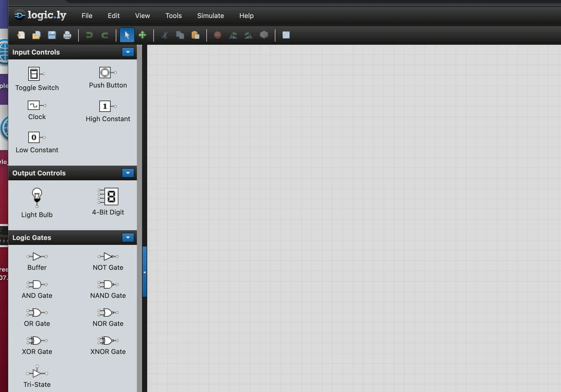Click the Logic Gates panel header text

32,238
